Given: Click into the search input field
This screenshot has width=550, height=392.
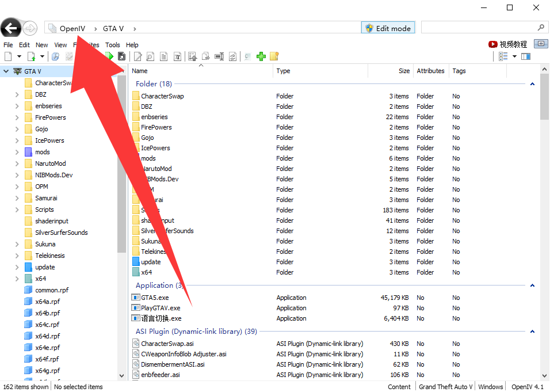Looking at the screenshot, I should tap(479, 28).
